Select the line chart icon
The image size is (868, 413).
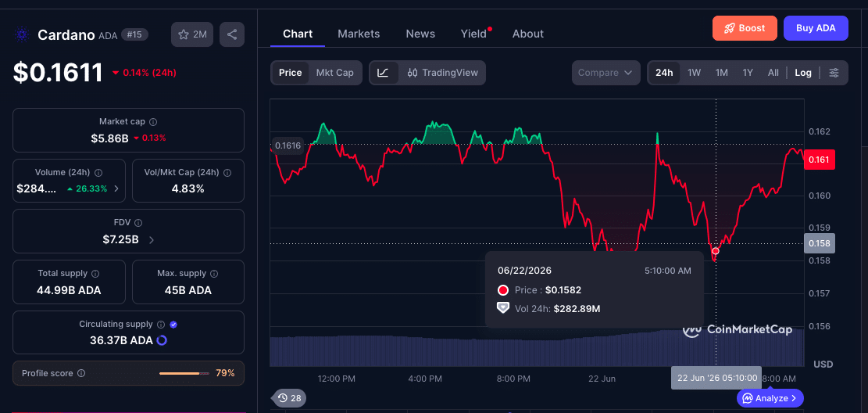[384, 73]
